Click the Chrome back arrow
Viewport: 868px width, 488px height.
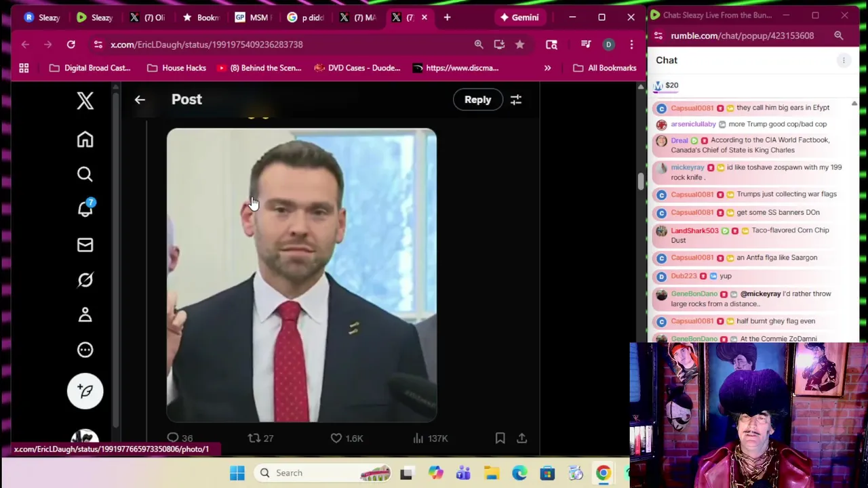25,44
